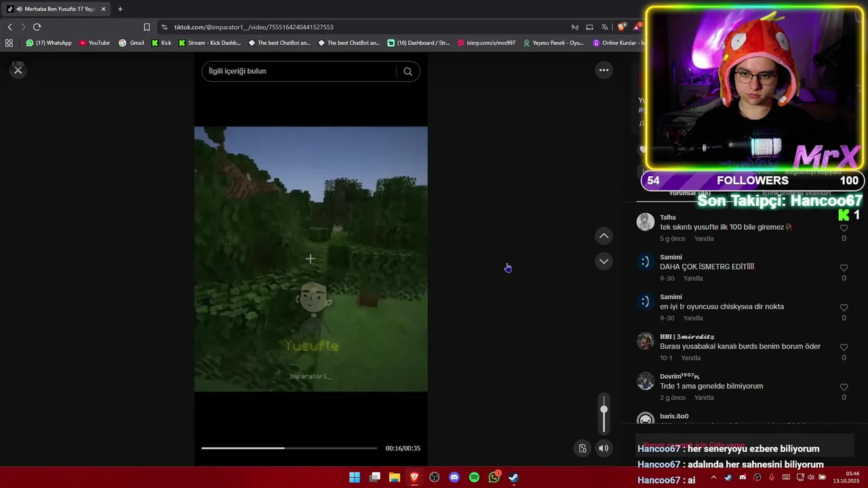Like Samimi's 'DAHA ÇOK İSMETRG' comment

(x=844, y=268)
